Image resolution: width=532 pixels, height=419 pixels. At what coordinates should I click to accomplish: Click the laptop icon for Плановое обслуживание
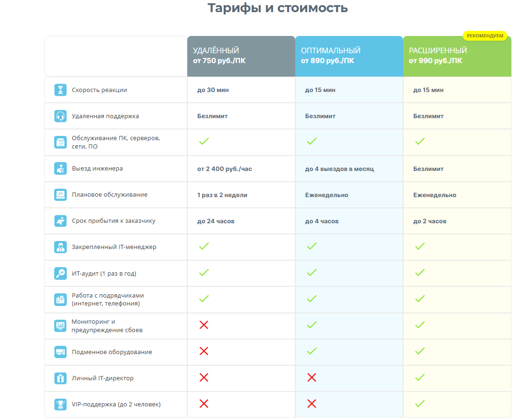[61, 195]
